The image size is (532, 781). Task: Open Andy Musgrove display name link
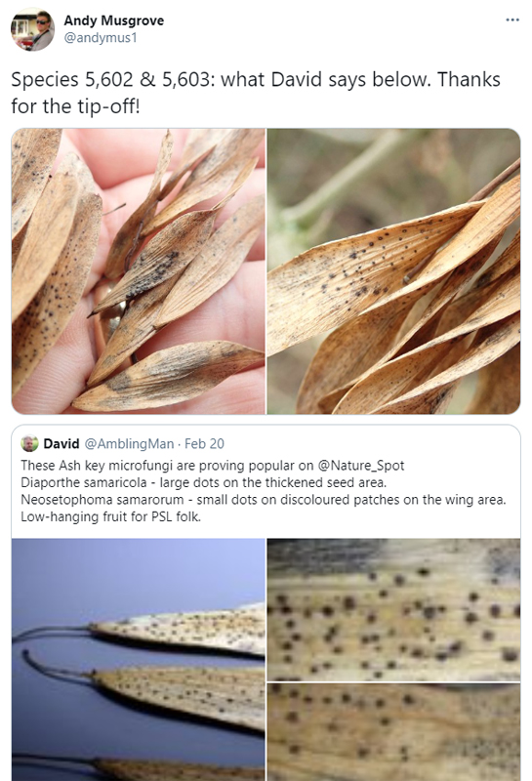[113, 21]
